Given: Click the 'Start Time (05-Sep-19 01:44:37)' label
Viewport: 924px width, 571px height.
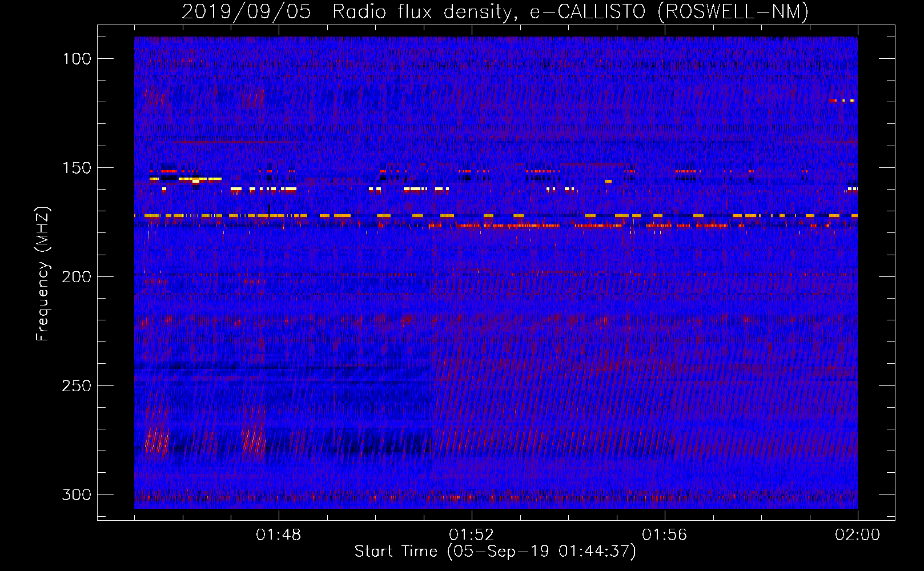Looking at the screenshot, I should tap(495, 552).
